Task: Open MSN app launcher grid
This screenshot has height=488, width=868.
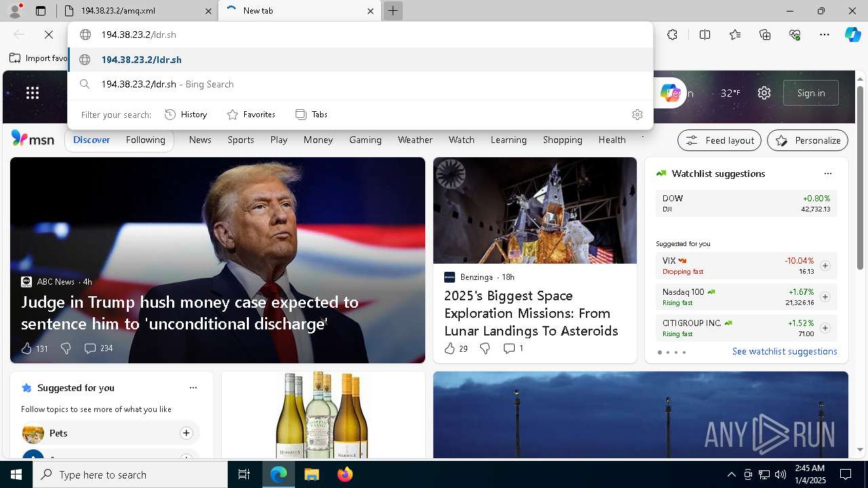Action: pyautogui.click(x=33, y=93)
